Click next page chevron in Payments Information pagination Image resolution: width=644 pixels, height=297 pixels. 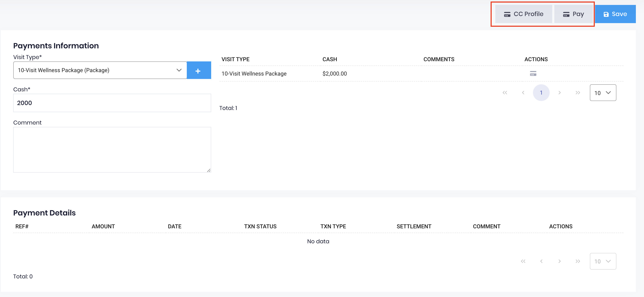[x=559, y=92]
